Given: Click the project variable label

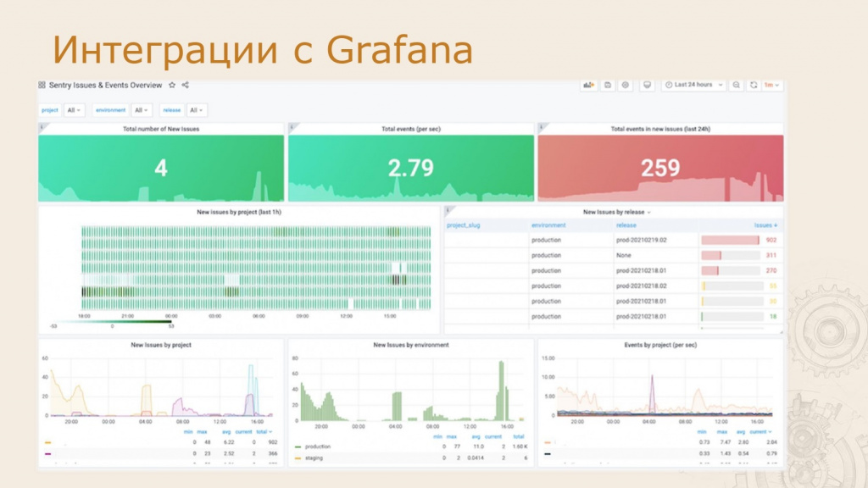Looking at the screenshot, I should (50, 110).
